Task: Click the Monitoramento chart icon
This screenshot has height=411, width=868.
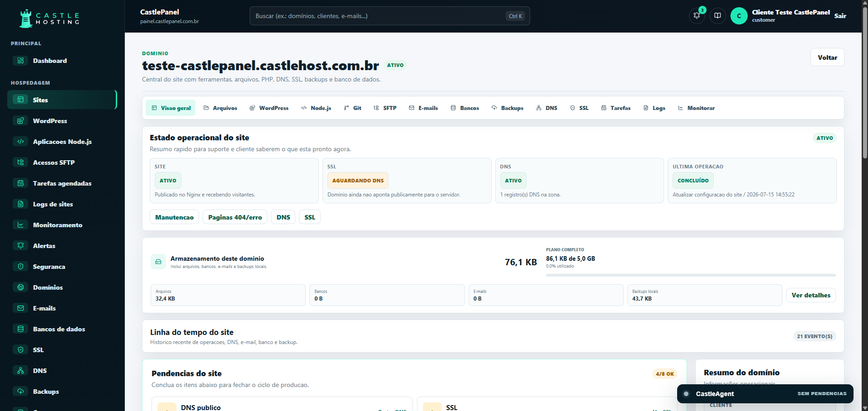Action: 20,225
